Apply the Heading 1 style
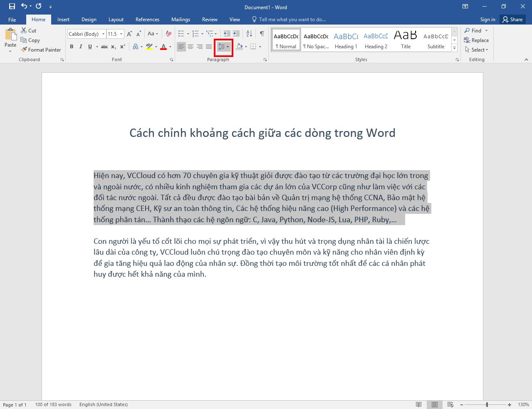 point(346,40)
